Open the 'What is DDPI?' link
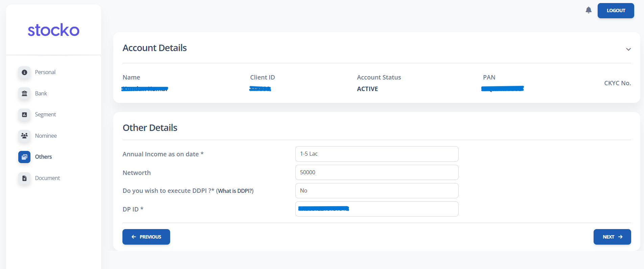This screenshot has width=644, height=269. tap(235, 191)
